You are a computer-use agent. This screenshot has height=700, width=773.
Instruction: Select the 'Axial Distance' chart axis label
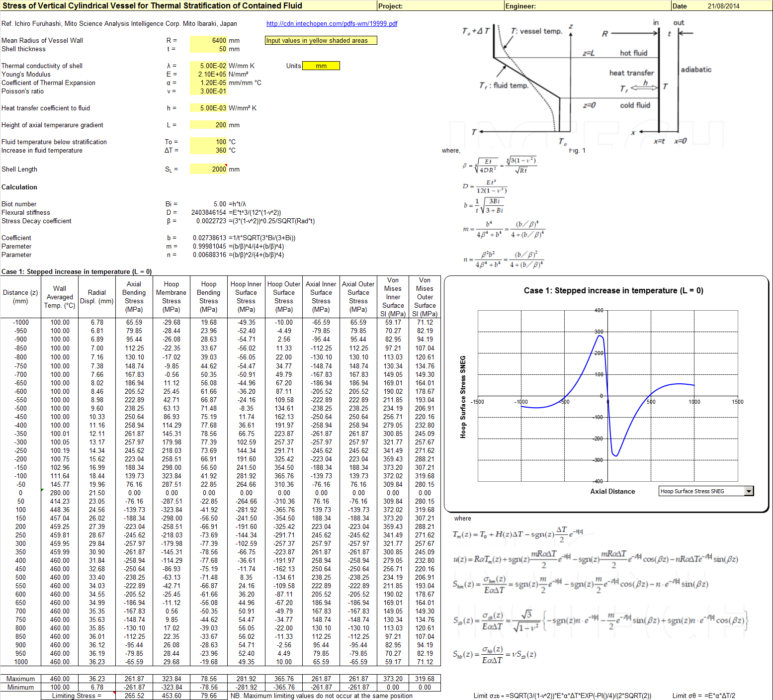pyautogui.click(x=612, y=491)
